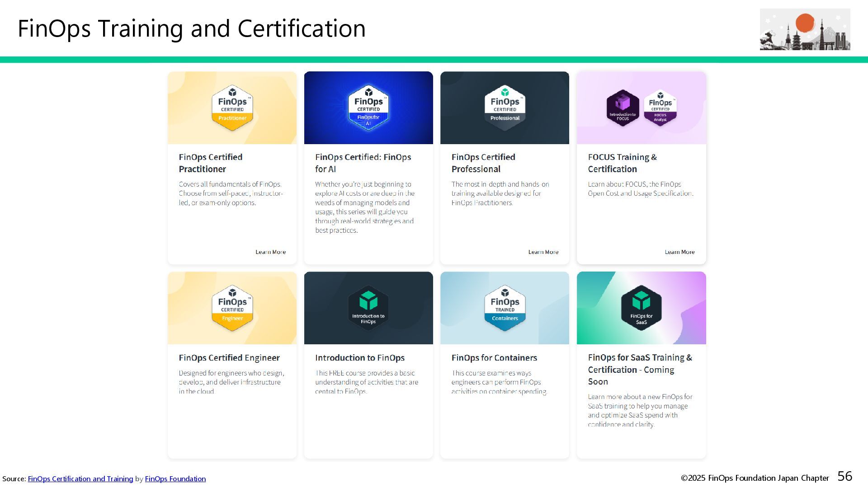The height and width of the screenshot is (488, 868).
Task: Click the page number 56
Action: tap(844, 476)
